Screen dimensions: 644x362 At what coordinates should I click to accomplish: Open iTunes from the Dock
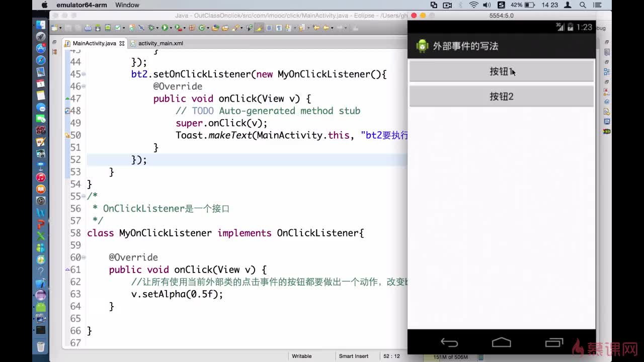pos(41,177)
